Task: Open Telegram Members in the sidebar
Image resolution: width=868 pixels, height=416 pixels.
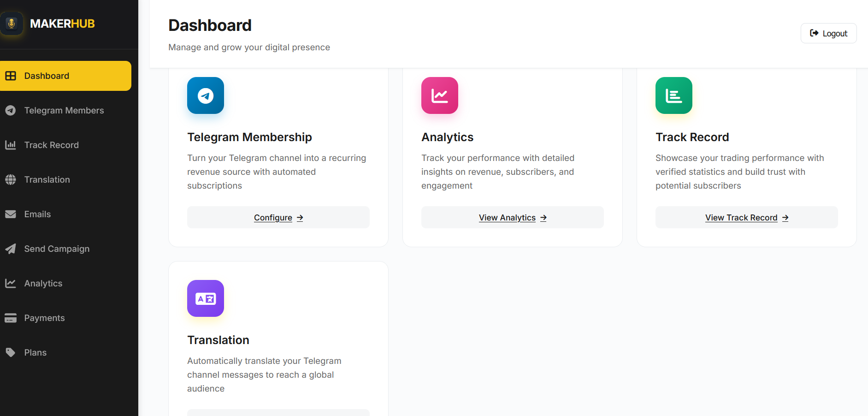Action: [x=64, y=111]
